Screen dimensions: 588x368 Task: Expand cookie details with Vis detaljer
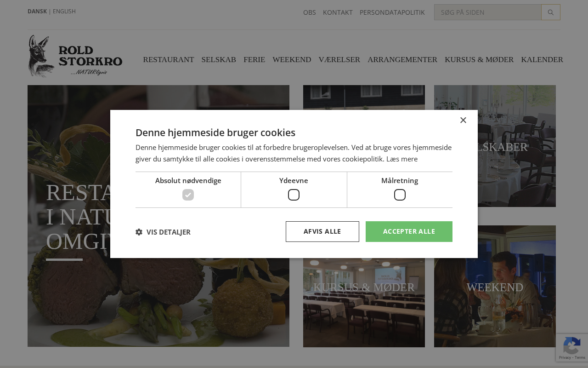click(x=168, y=232)
